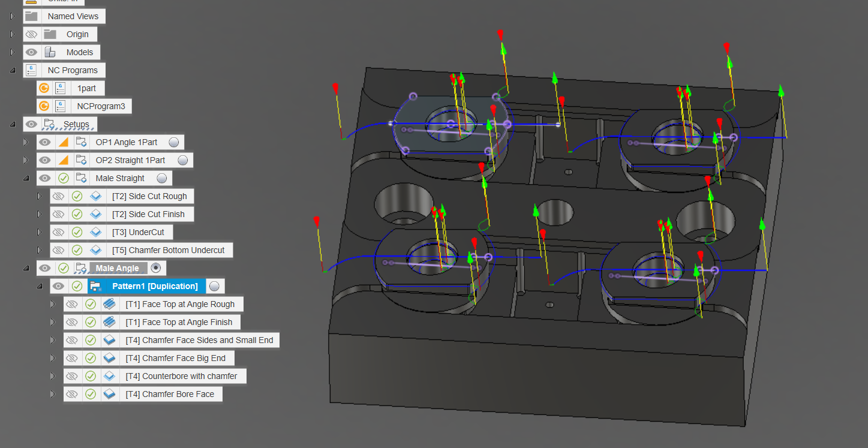868x448 pixels.
Task: Click the face operation icon on Face Top at Angle Rough
Action: [x=109, y=304]
